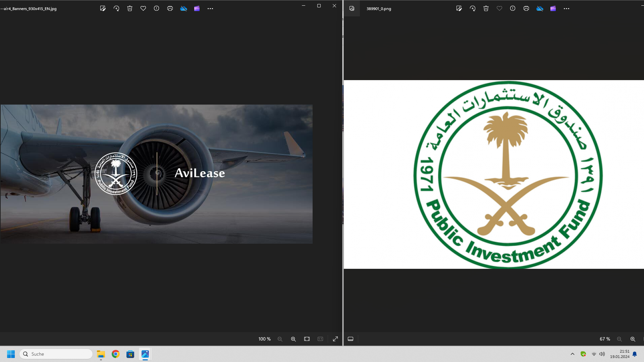Click the Photos app taskbar icon
This screenshot has height=362, width=644.
[x=145, y=354]
